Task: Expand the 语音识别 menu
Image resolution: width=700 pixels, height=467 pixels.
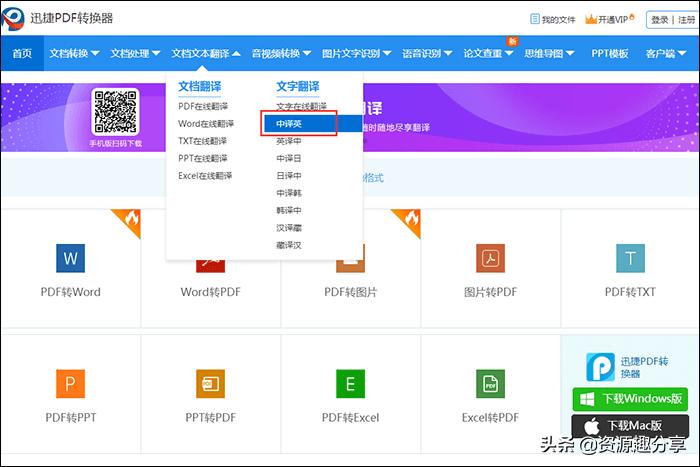Action: [x=427, y=54]
